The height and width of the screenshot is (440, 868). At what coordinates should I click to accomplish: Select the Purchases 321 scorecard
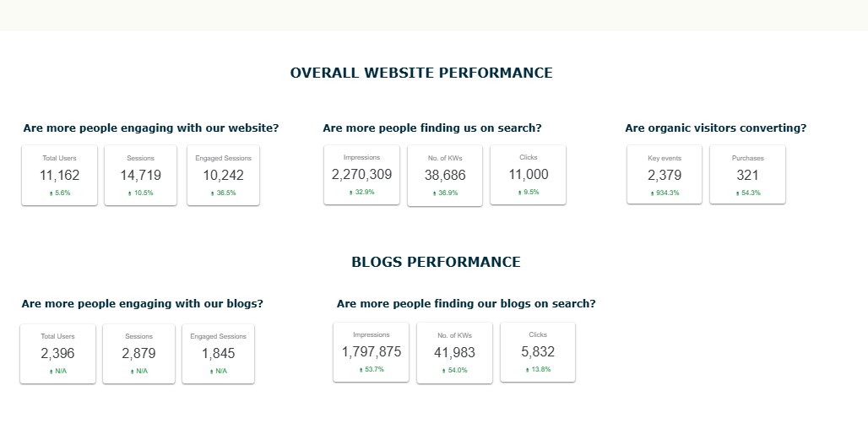(x=747, y=174)
